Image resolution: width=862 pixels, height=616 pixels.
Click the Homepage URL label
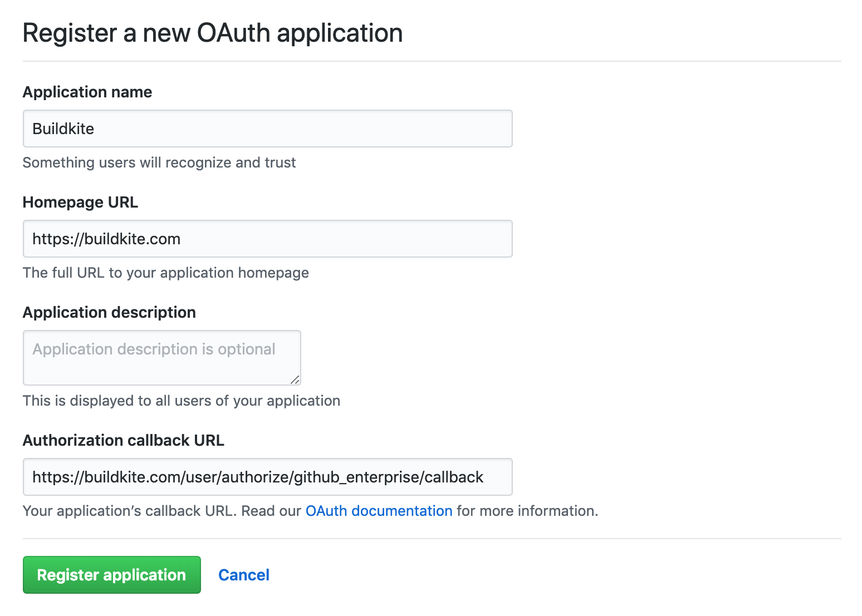click(x=80, y=202)
